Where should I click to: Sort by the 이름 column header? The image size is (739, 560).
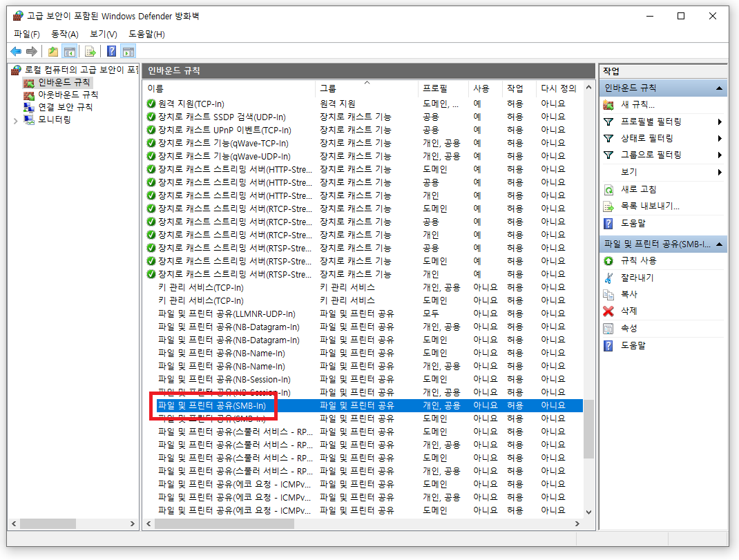[229, 88]
